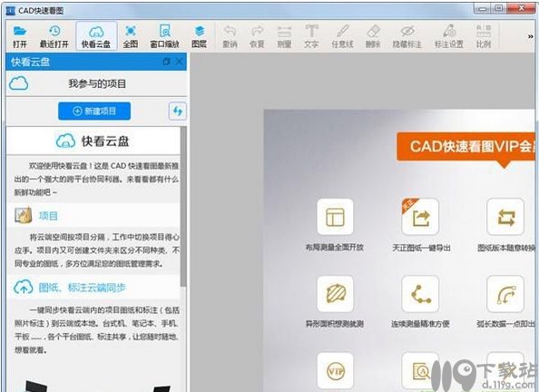Screen dimensions: 539x392
Task: Expand the toolbar overflow chevron
Action: 531,36
